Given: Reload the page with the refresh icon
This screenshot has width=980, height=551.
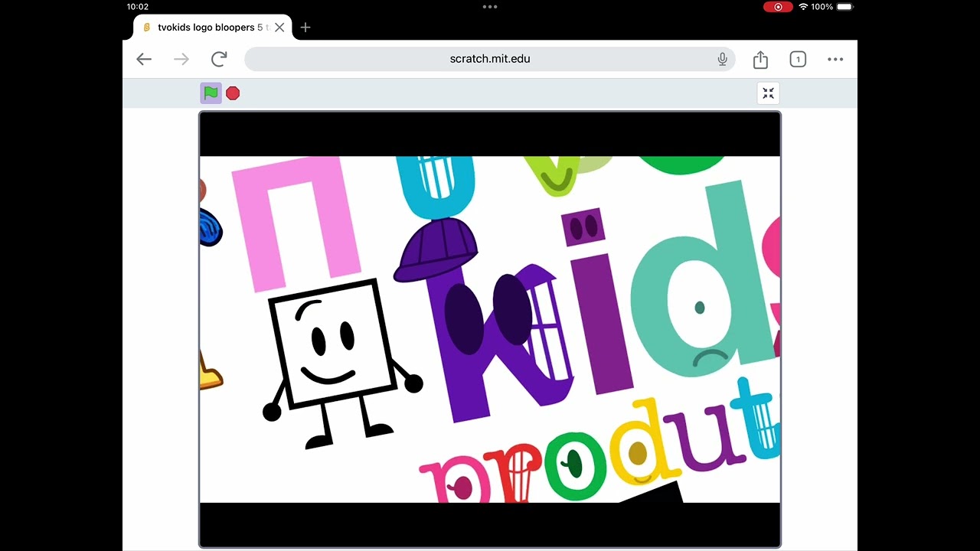Looking at the screenshot, I should [x=219, y=59].
